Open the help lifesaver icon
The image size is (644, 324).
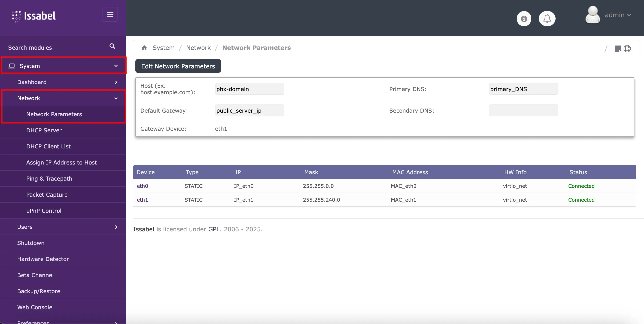628,49
